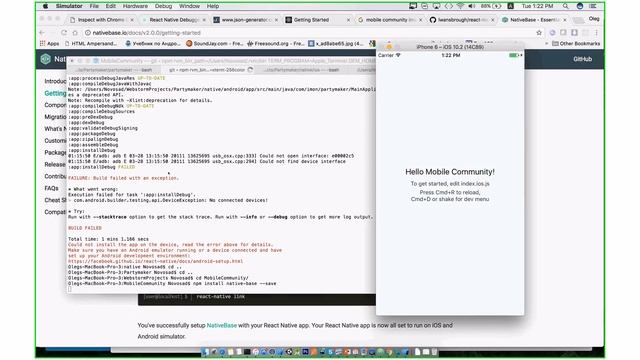Open Notification Center icon

click(593, 6)
